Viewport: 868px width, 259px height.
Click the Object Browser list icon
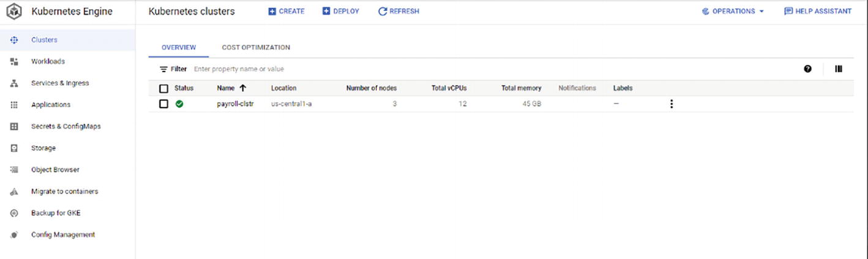15,170
